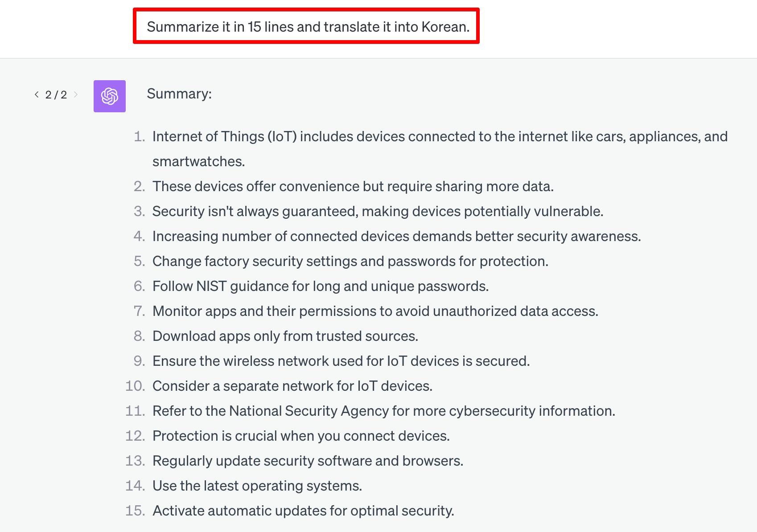
Task: Click the 'Consider a separate network' line
Action: point(292,386)
